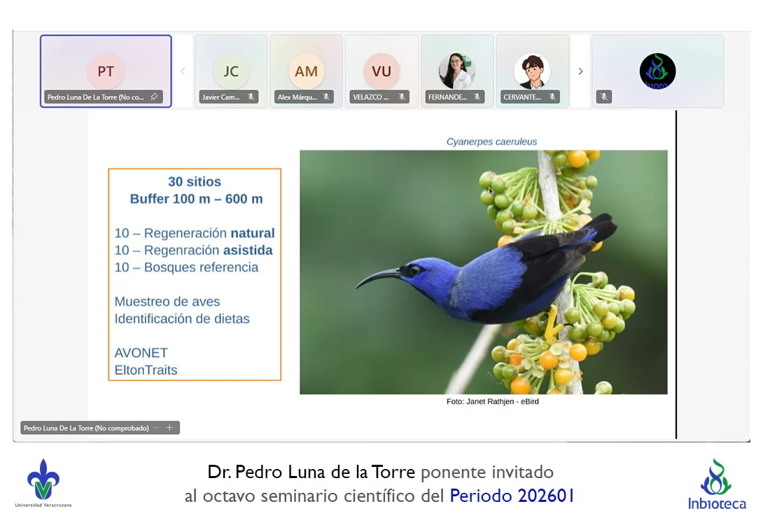The width and height of the screenshot is (763, 532).
Task: Zoom out shared content with minus button
Action: (x=157, y=428)
